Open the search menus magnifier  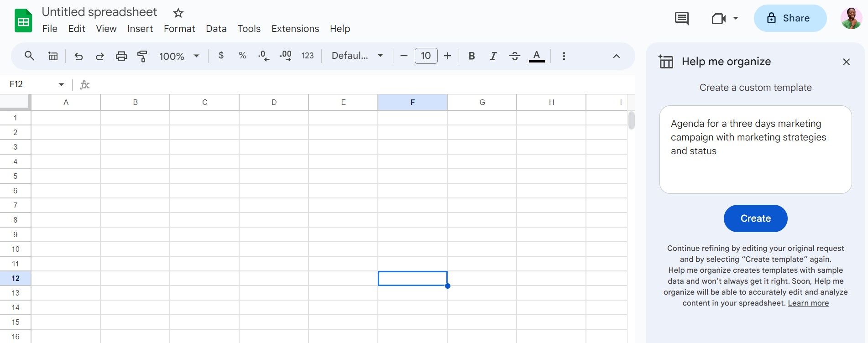29,56
